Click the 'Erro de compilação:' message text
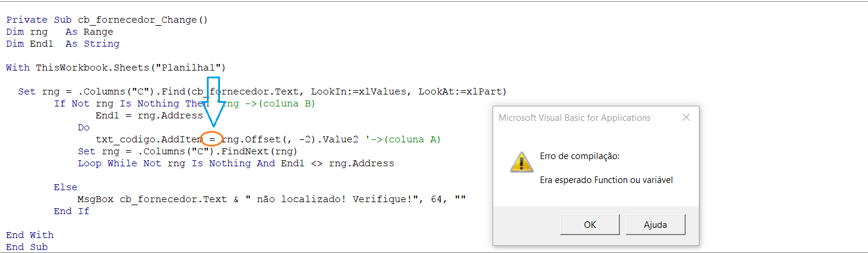This screenshot has width=868, height=253. (x=579, y=156)
